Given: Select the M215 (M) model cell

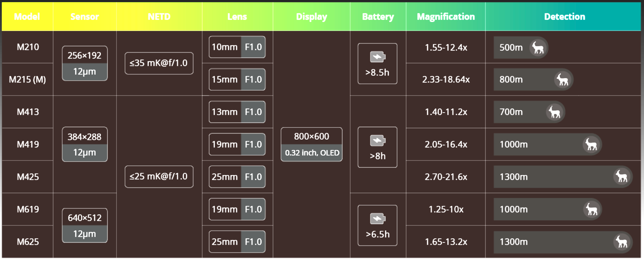Looking at the screenshot, I should pos(27,80).
